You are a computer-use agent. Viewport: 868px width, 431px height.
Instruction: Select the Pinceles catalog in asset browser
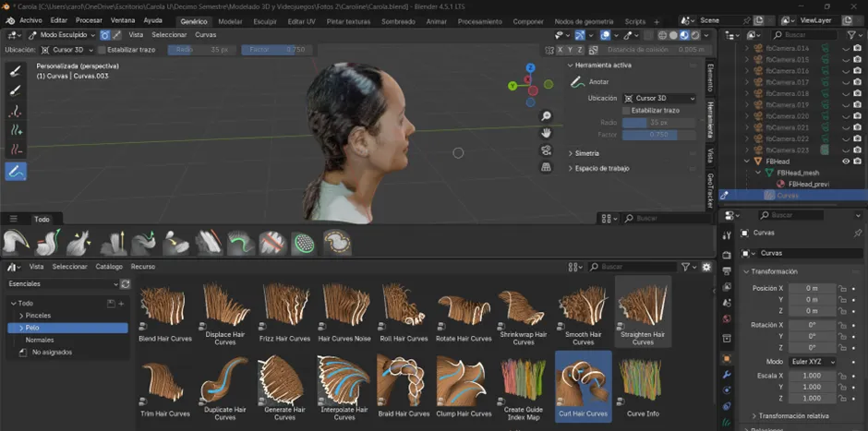38,316
